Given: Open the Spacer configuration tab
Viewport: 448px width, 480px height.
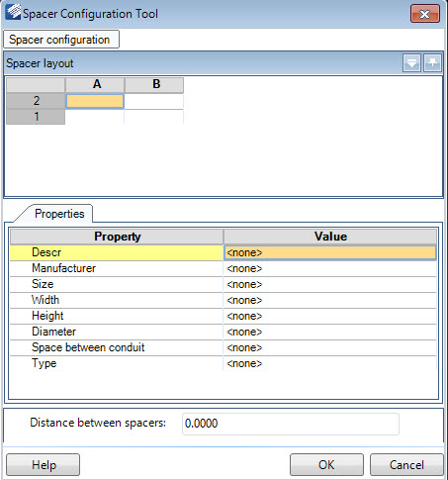Looking at the screenshot, I should tap(61, 40).
